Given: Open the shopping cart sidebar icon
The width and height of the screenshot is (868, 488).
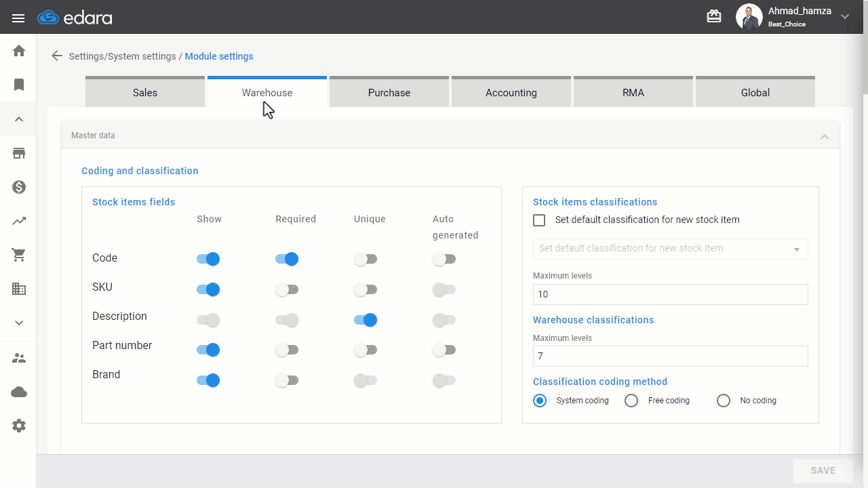Looking at the screenshot, I should (x=19, y=255).
